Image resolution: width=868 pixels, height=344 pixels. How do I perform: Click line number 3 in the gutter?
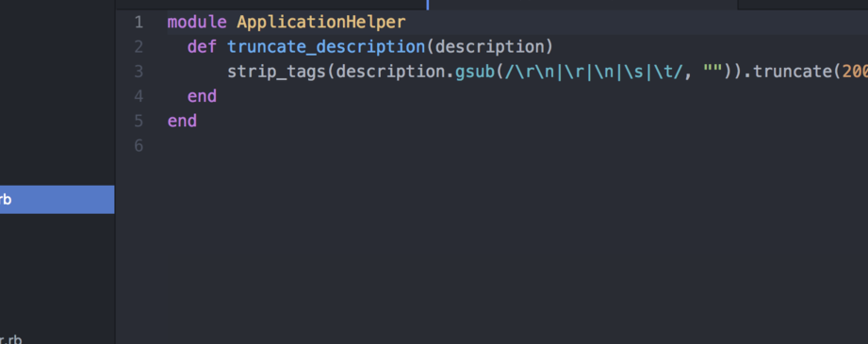(138, 72)
